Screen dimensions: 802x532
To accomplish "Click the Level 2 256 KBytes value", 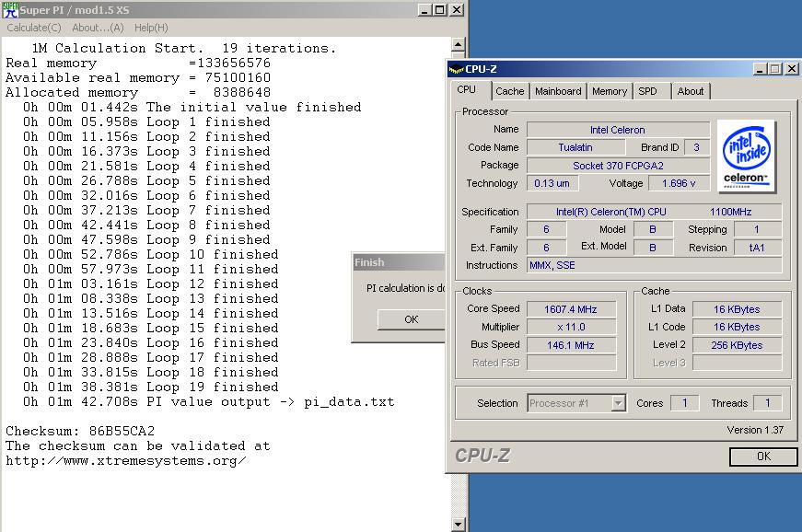I will click(x=737, y=345).
